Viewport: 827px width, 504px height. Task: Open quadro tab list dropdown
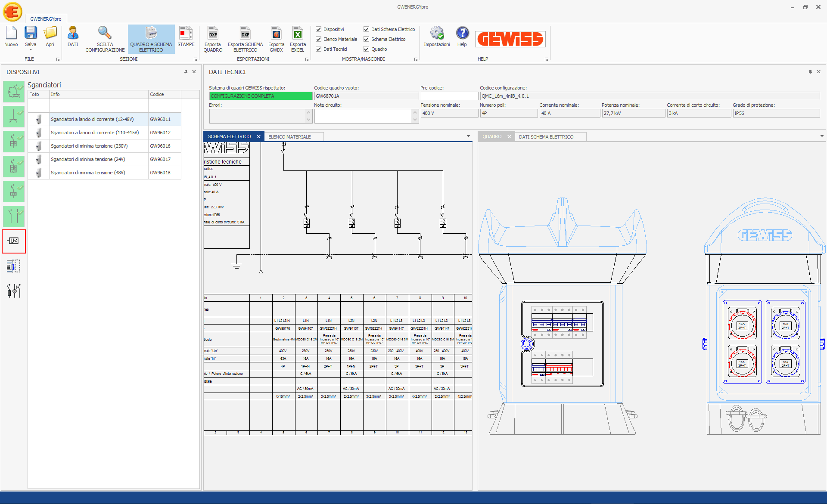822,136
